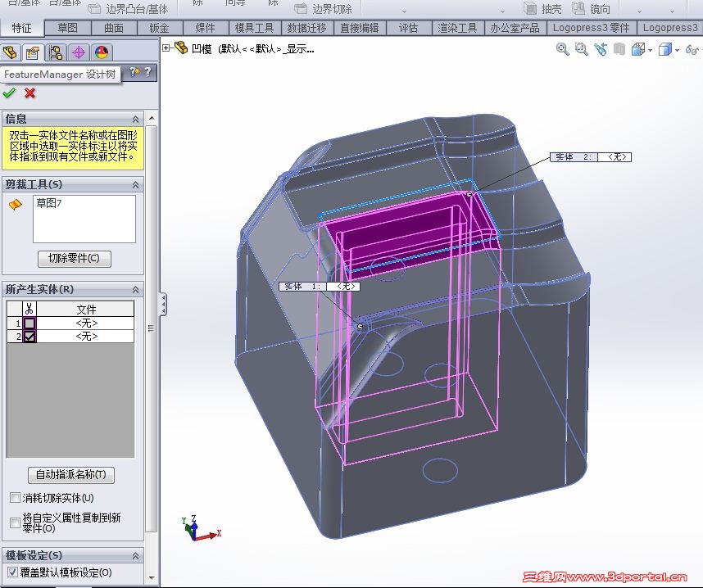Screen dimensions: 703x588
Task: Cancel with the red X icon
Action: [x=30, y=93]
